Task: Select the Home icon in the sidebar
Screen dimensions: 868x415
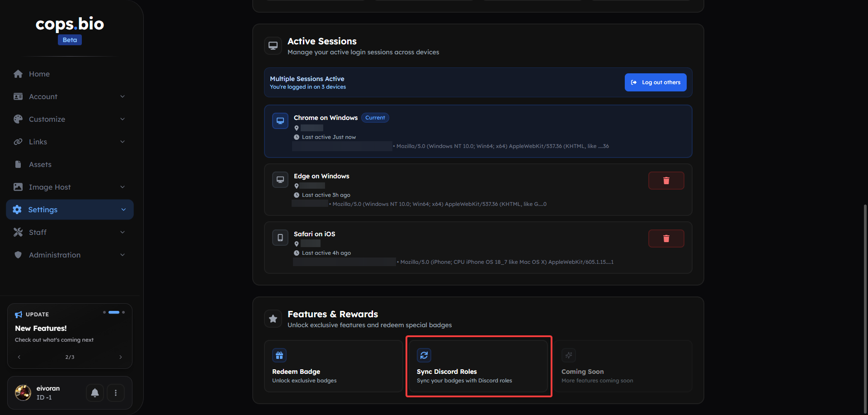Action: [x=18, y=74]
